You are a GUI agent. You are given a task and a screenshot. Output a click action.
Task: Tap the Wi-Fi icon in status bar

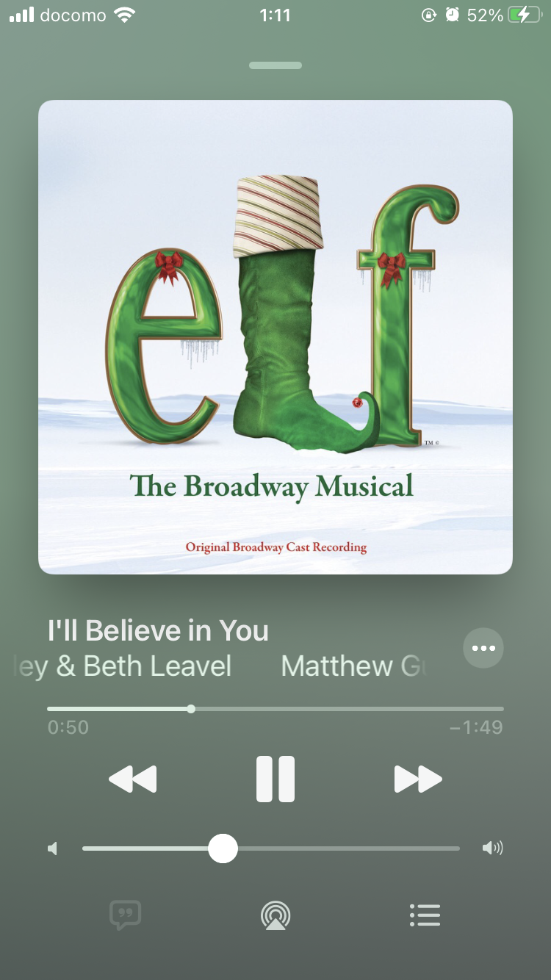[126, 15]
